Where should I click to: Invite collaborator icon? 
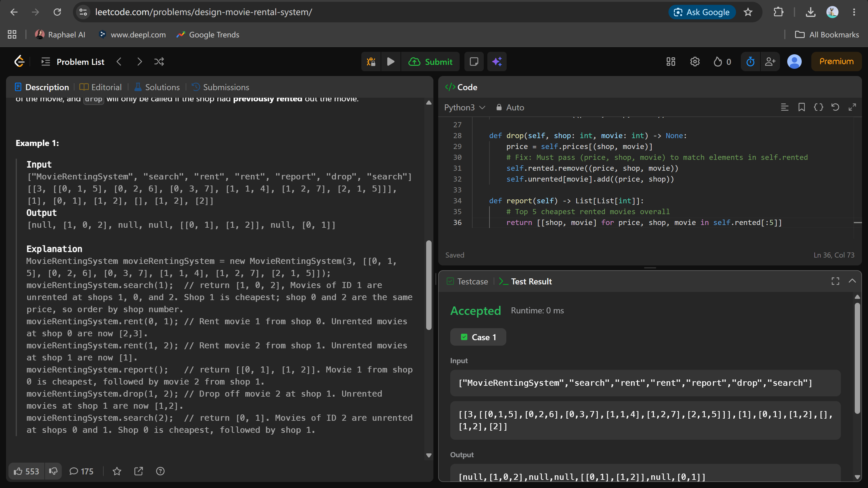tap(770, 62)
